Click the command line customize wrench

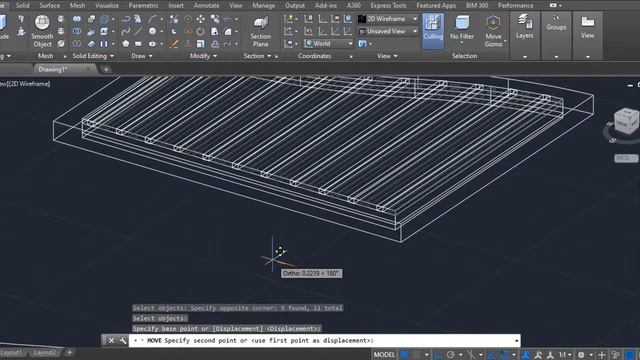[x=122, y=340]
